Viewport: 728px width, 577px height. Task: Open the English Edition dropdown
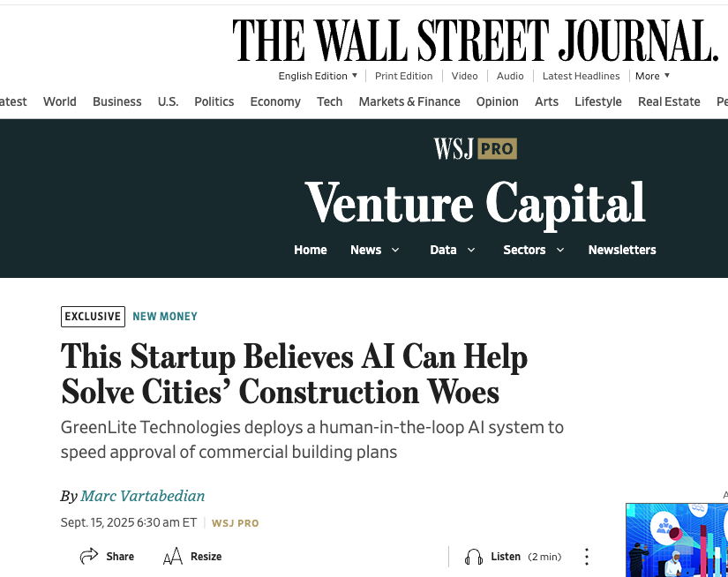(318, 76)
